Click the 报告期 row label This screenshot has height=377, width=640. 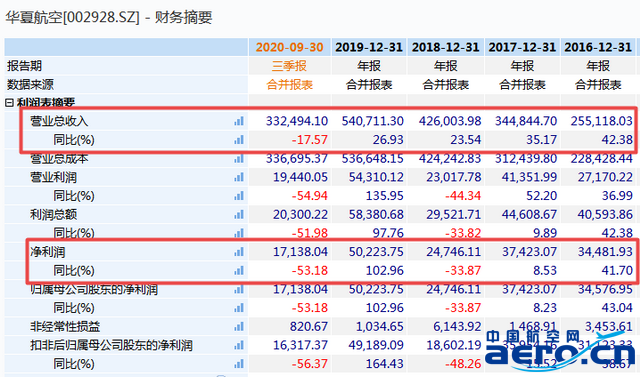point(24,66)
